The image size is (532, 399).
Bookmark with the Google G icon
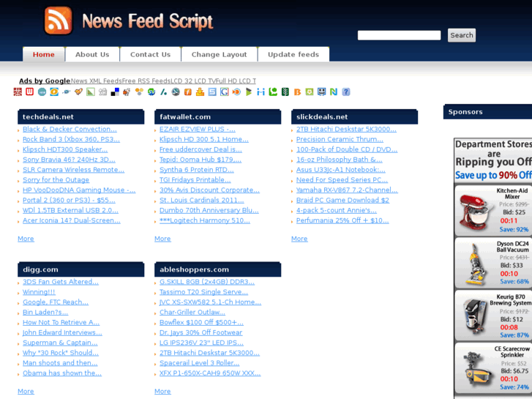pyautogui.click(x=224, y=92)
